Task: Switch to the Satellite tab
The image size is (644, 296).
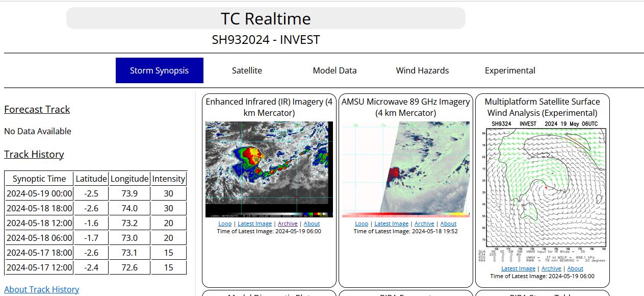Action: pyautogui.click(x=247, y=70)
